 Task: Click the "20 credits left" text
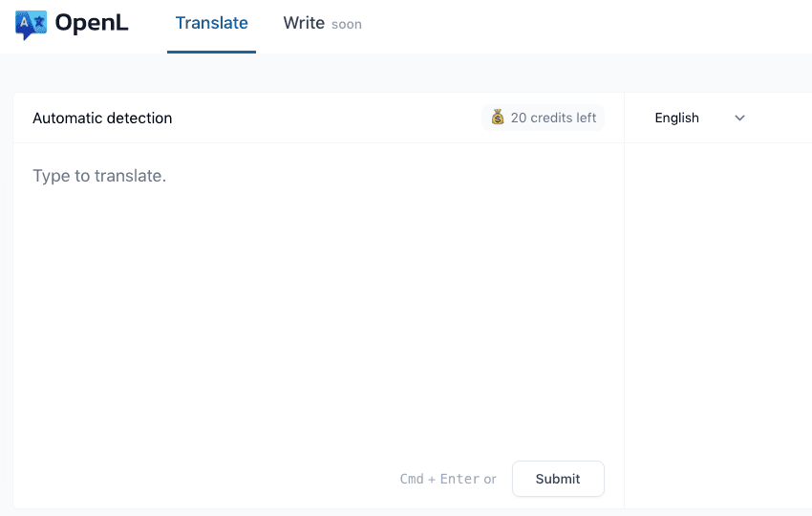553,118
